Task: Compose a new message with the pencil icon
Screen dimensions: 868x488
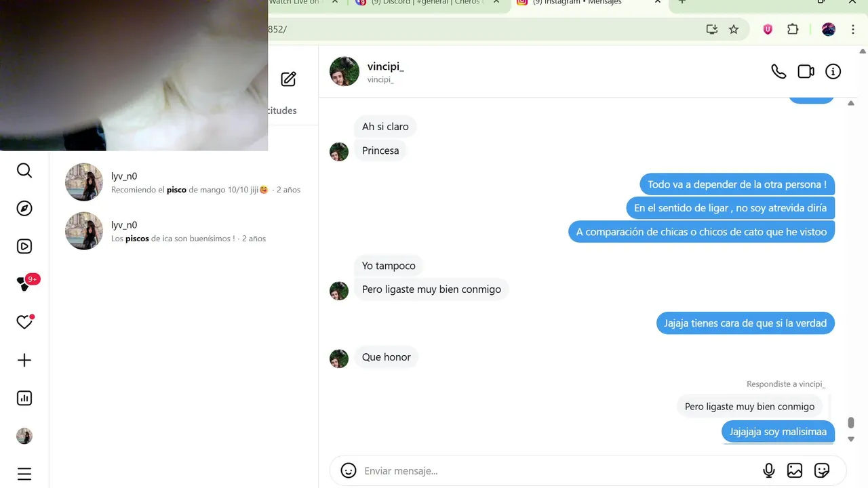Action: coord(288,79)
